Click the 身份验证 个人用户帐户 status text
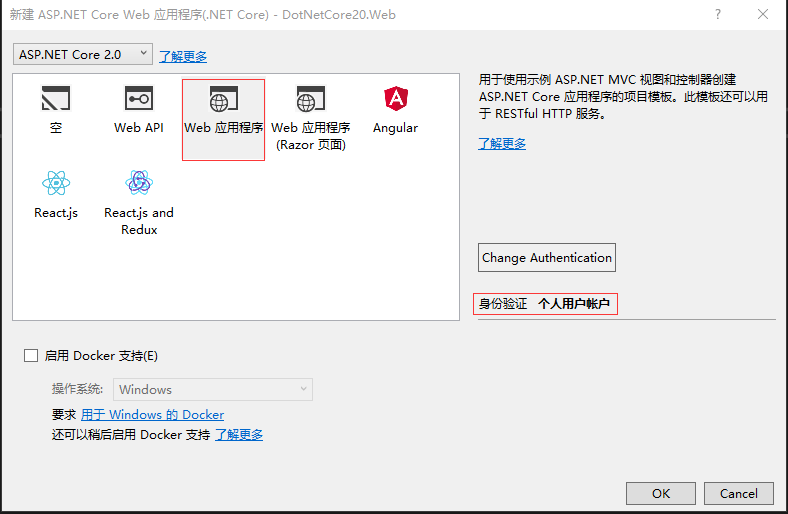 [545, 303]
